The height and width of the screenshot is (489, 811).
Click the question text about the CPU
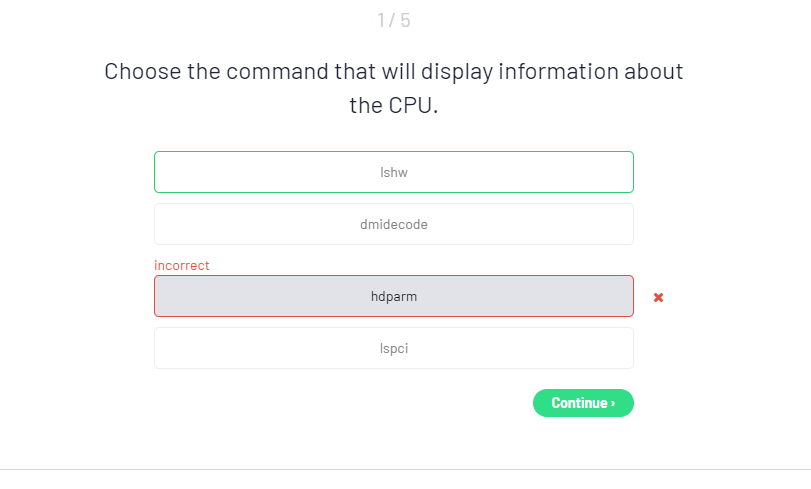[x=394, y=88]
